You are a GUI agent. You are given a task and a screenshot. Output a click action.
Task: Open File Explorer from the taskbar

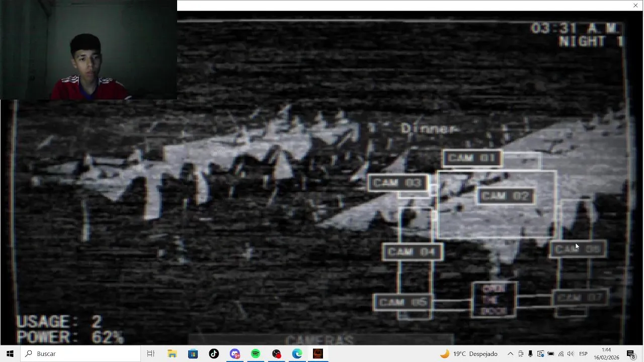click(172, 354)
